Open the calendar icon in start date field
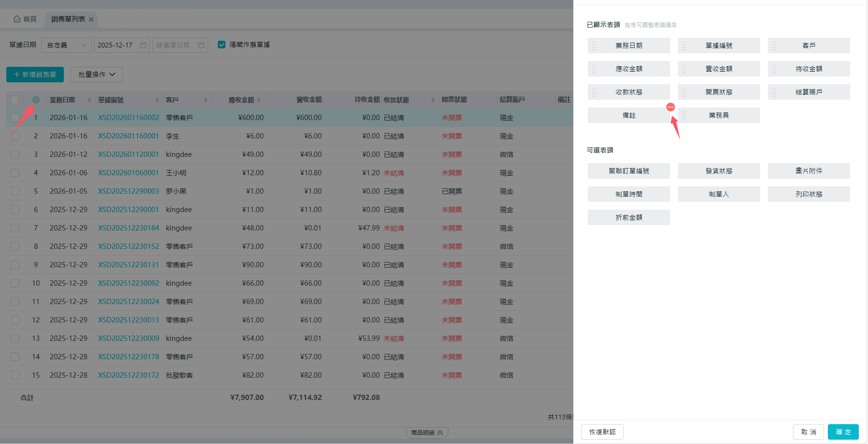Image resolution: width=868 pixels, height=444 pixels. pyautogui.click(x=143, y=45)
